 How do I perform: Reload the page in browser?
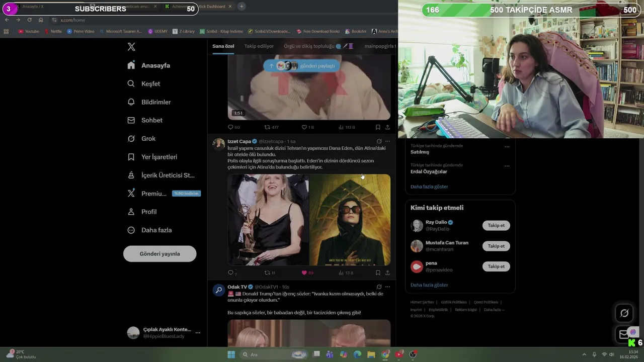[x=29, y=20]
